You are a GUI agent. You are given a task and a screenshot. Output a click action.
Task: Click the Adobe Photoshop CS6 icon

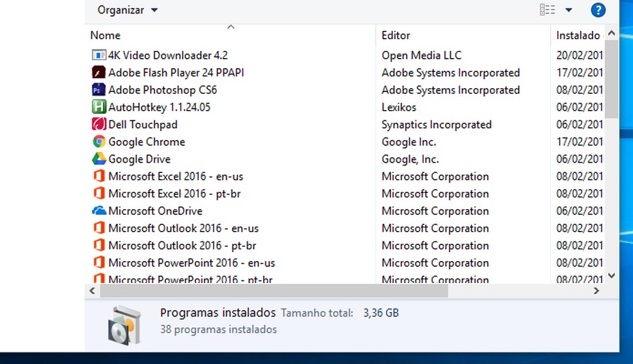pyautogui.click(x=98, y=90)
